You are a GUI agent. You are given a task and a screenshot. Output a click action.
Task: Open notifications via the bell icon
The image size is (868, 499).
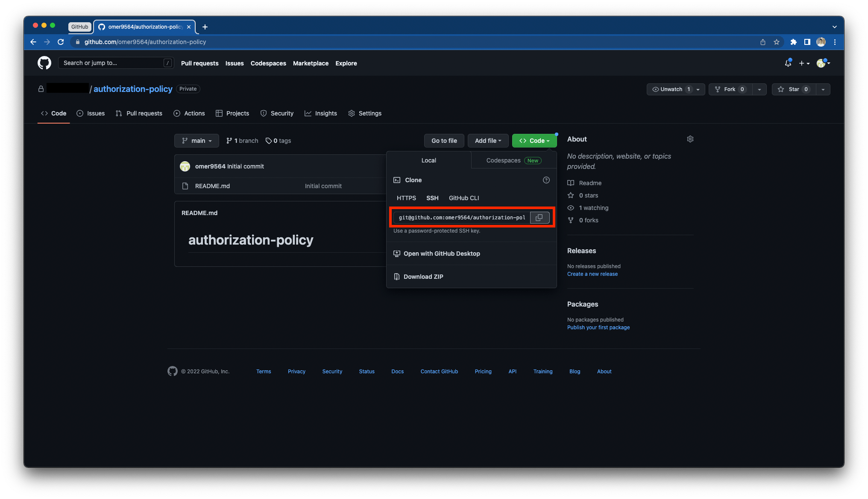(x=787, y=63)
